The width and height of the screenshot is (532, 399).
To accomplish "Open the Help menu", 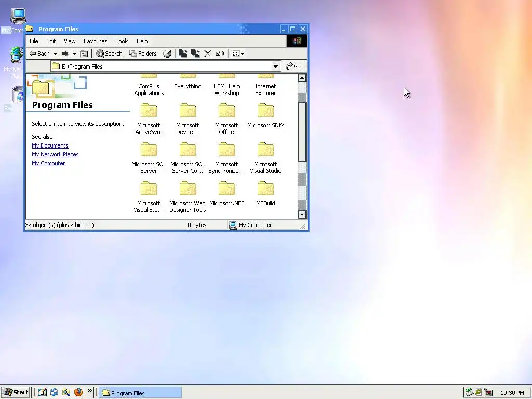I will (x=142, y=41).
